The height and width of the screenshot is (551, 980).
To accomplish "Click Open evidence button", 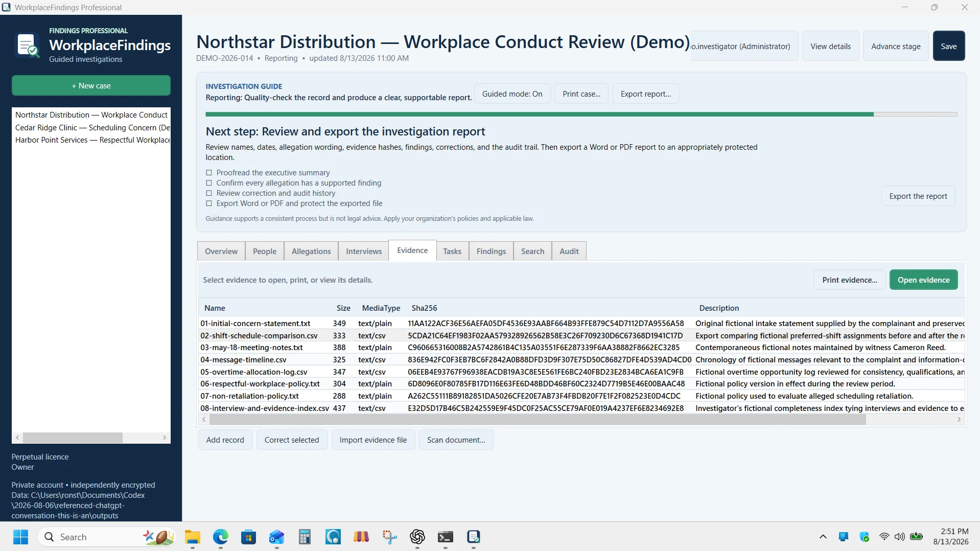I will pyautogui.click(x=923, y=280).
